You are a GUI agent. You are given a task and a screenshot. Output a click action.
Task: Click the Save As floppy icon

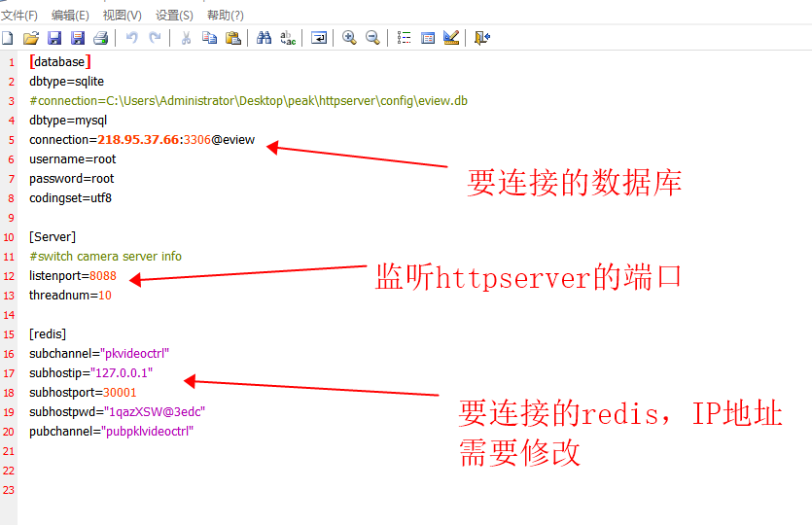(78, 38)
